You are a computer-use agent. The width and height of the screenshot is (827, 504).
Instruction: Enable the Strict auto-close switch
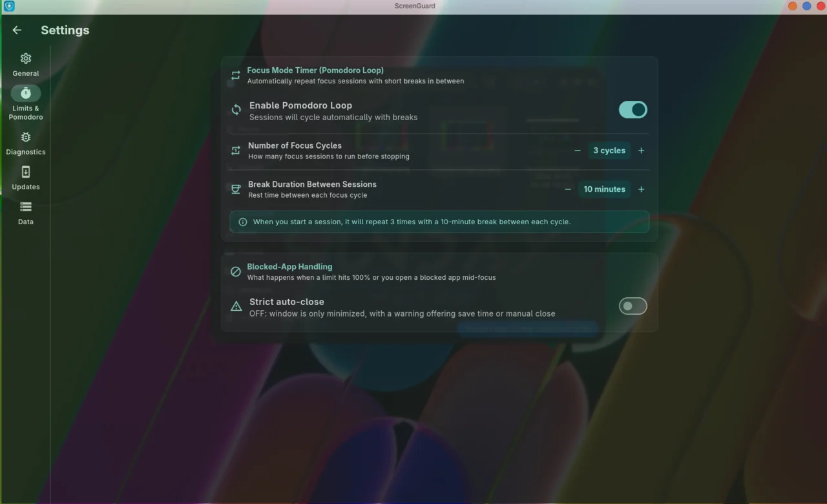pos(633,306)
